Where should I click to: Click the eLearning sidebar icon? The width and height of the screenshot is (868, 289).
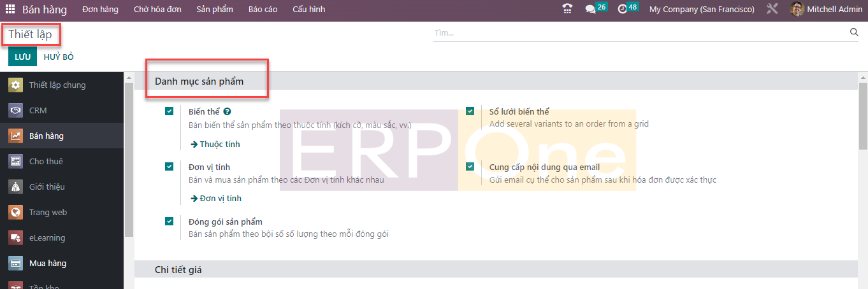[x=16, y=238]
